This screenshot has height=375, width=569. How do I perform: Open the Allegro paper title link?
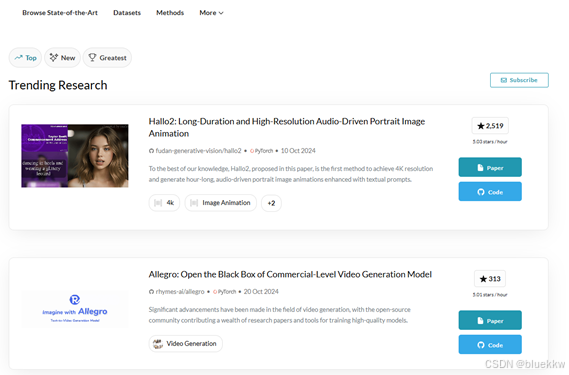290,274
